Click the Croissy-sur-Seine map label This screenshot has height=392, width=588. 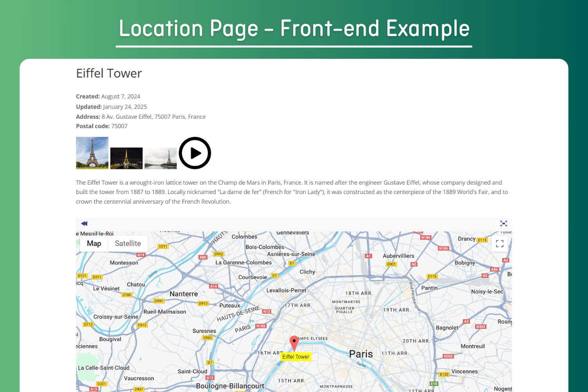point(116,317)
